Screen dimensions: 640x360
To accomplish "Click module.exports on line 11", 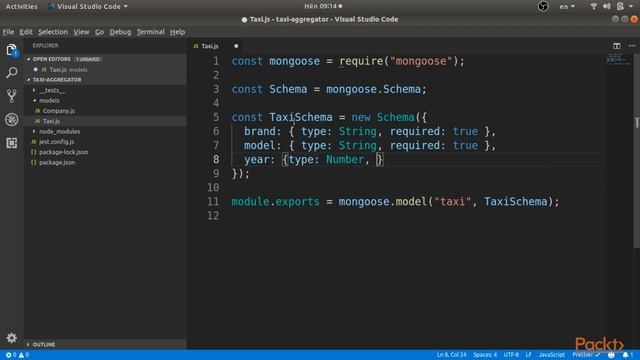I will tap(276, 202).
